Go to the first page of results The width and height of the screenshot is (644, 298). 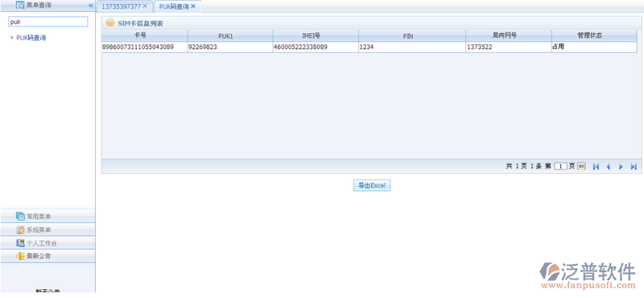click(x=596, y=167)
